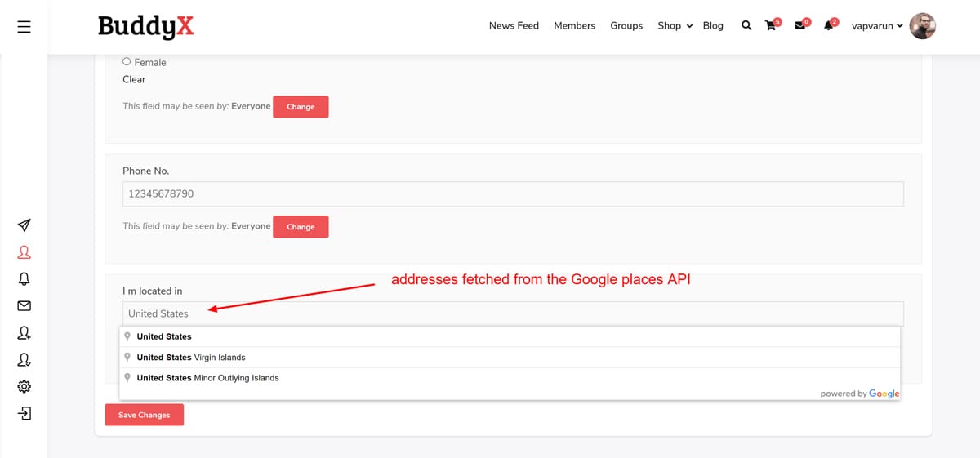Open the sidebar messages envelope icon
Viewport: 980px width, 458px height.
pos(24,306)
